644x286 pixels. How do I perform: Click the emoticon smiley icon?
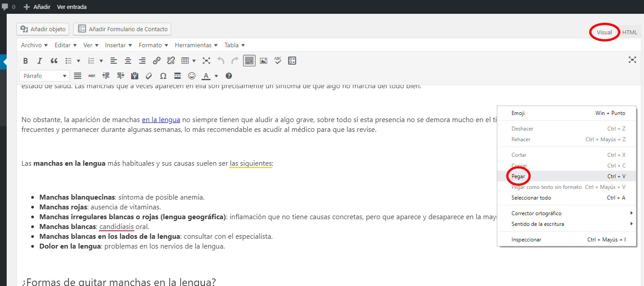[x=192, y=76]
